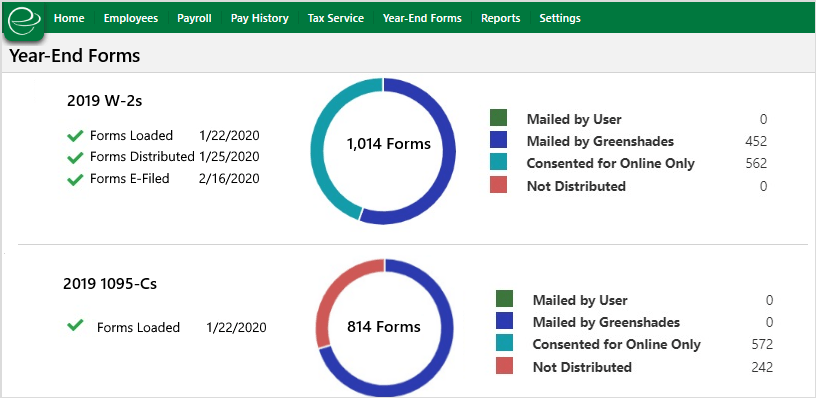Open the Payroll section
This screenshot has width=816, height=398.
tap(194, 18)
